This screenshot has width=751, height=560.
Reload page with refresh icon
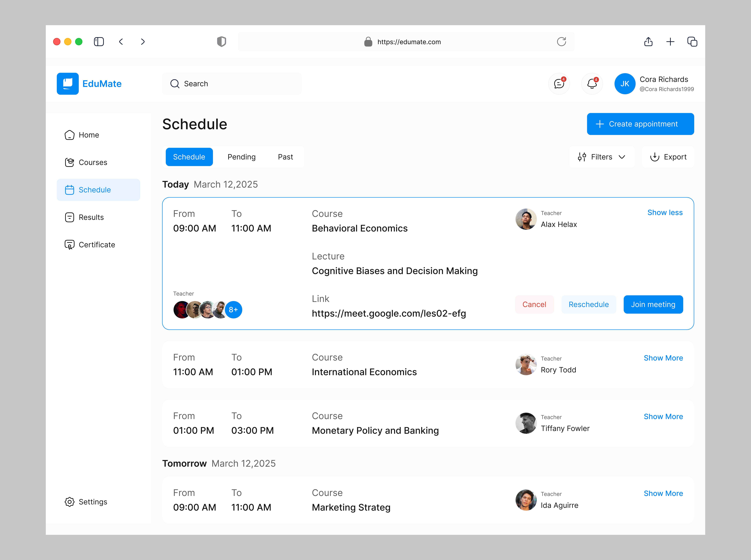click(561, 42)
